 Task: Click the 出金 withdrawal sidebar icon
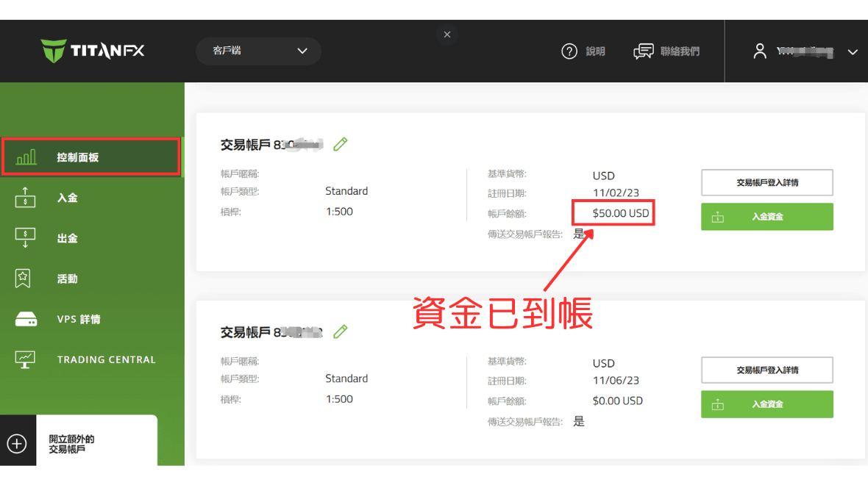(25, 237)
